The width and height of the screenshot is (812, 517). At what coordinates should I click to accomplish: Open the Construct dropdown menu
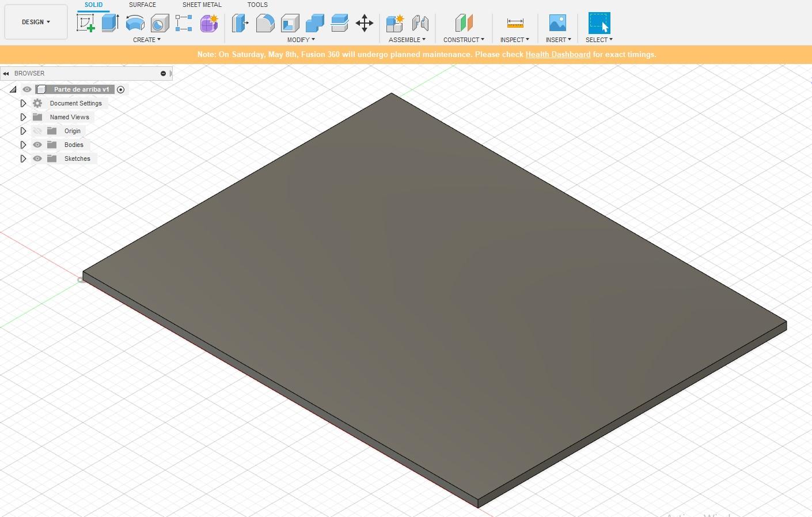(x=464, y=40)
